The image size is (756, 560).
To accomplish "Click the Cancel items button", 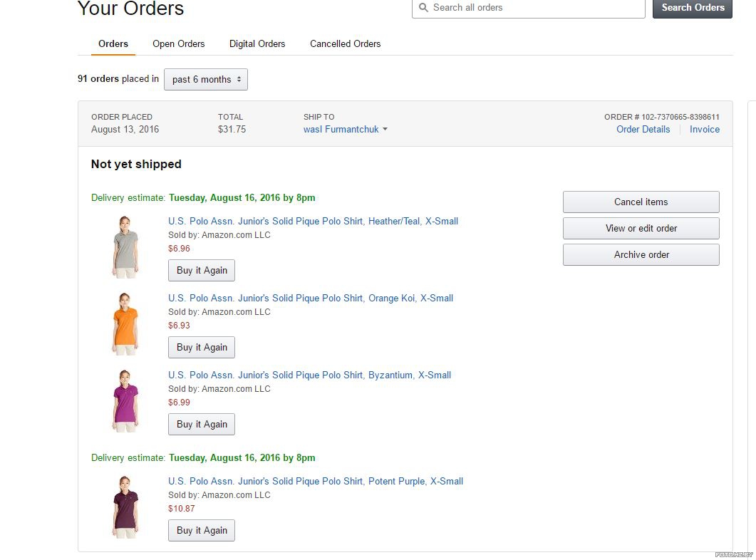I will [x=641, y=202].
